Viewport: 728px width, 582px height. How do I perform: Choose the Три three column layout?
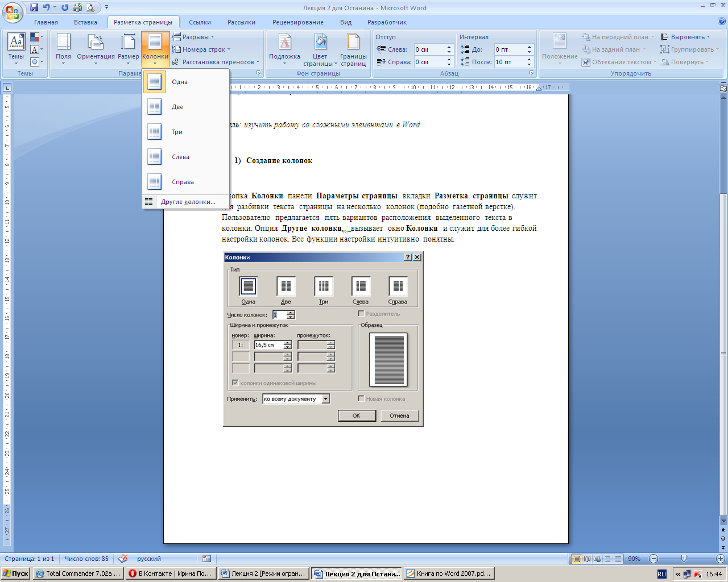(185, 132)
